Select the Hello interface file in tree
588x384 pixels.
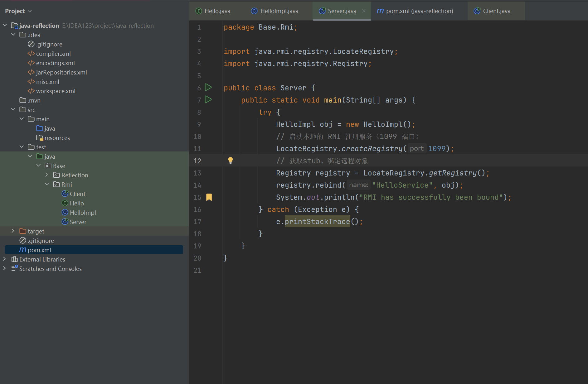[x=77, y=203]
